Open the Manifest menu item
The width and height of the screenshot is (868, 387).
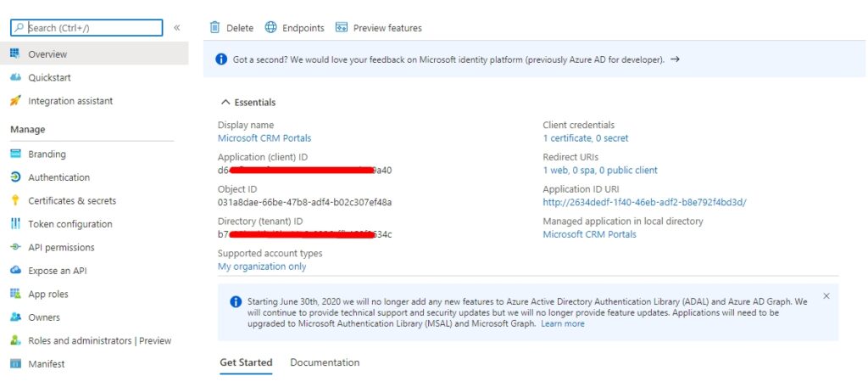tap(47, 364)
